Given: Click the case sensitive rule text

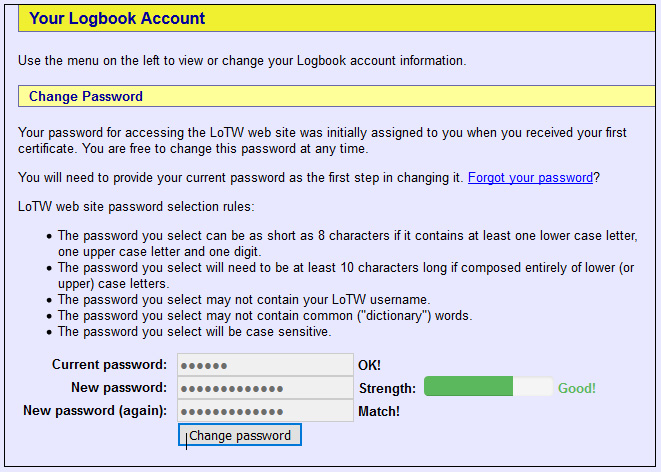Looking at the screenshot, I should [194, 332].
